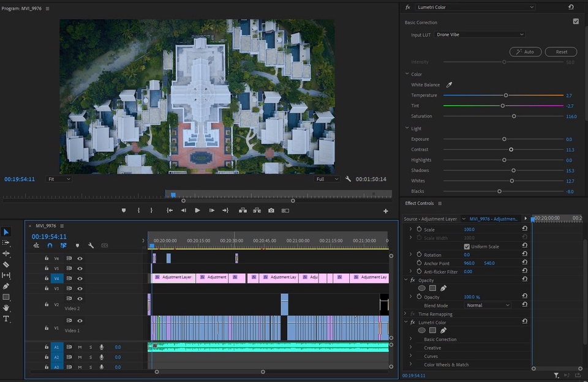Click Mark In button in Program monitor
588x382 pixels.
pos(139,211)
